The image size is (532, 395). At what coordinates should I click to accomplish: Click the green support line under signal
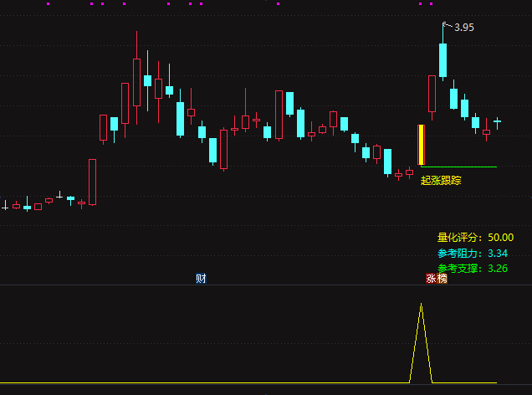coord(458,167)
